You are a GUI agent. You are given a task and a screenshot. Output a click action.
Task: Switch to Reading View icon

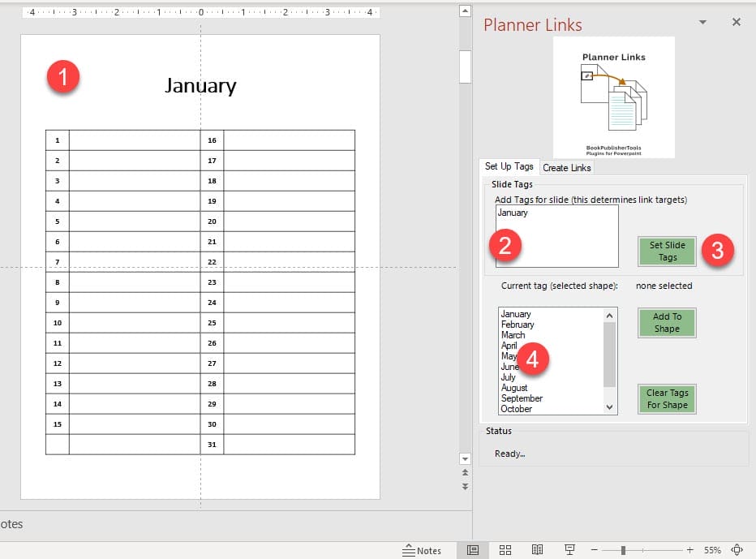[537, 550]
